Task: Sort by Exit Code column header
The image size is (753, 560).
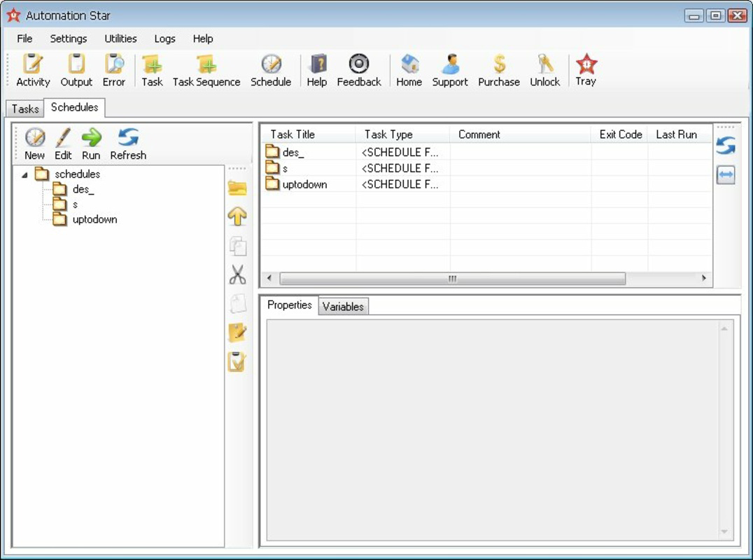Action: [x=619, y=134]
